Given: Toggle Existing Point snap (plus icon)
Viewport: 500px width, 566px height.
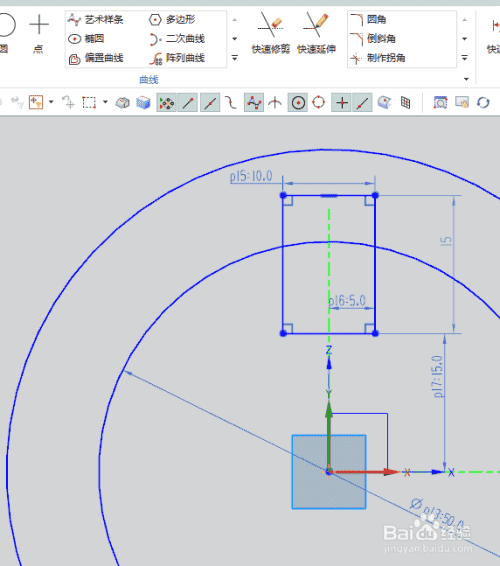Looking at the screenshot, I should tap(342, 103).
